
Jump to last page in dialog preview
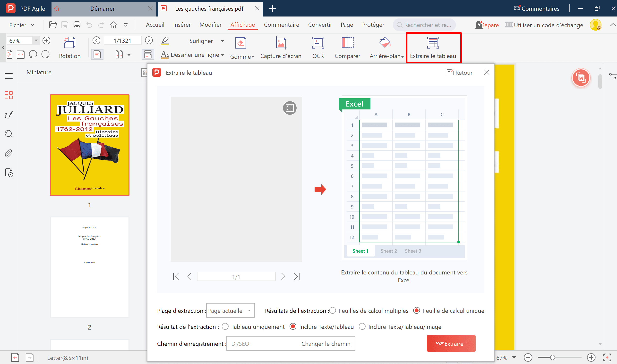[297, 276]
